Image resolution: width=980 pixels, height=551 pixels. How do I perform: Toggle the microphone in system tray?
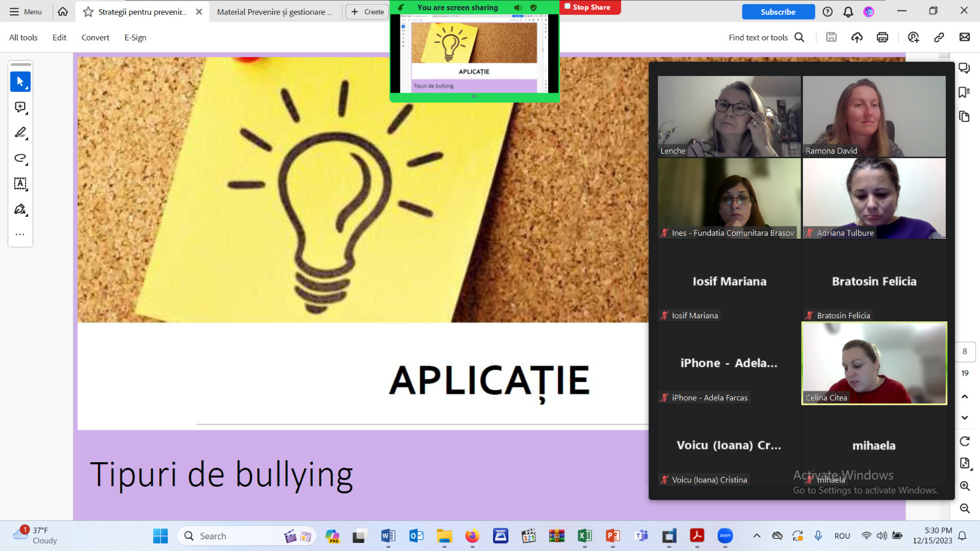[818, 536]
